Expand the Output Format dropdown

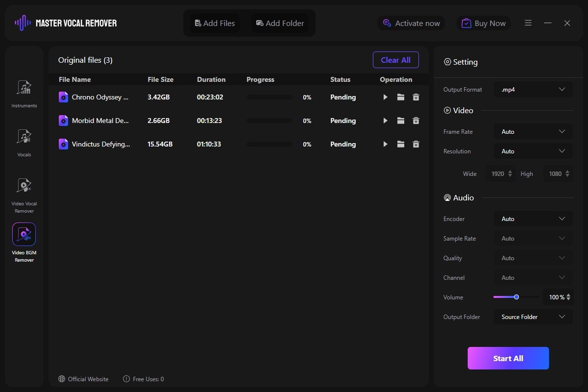point(533,90)
